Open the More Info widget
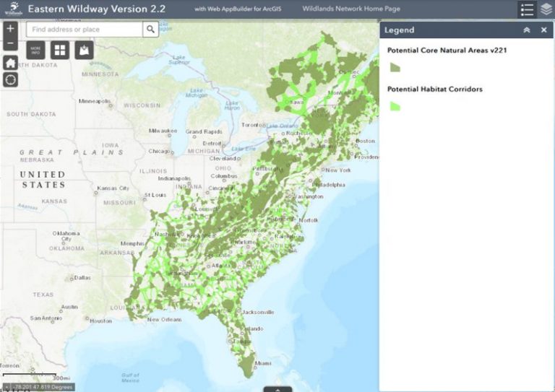The width and height of the screenshot is (555, 392). point(35,50)
